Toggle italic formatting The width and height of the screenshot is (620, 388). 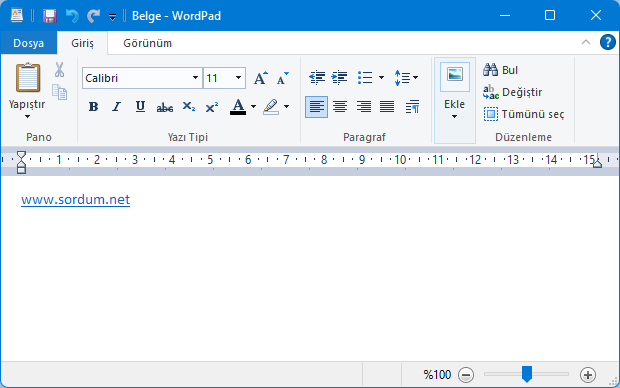[x=116, y=106]
